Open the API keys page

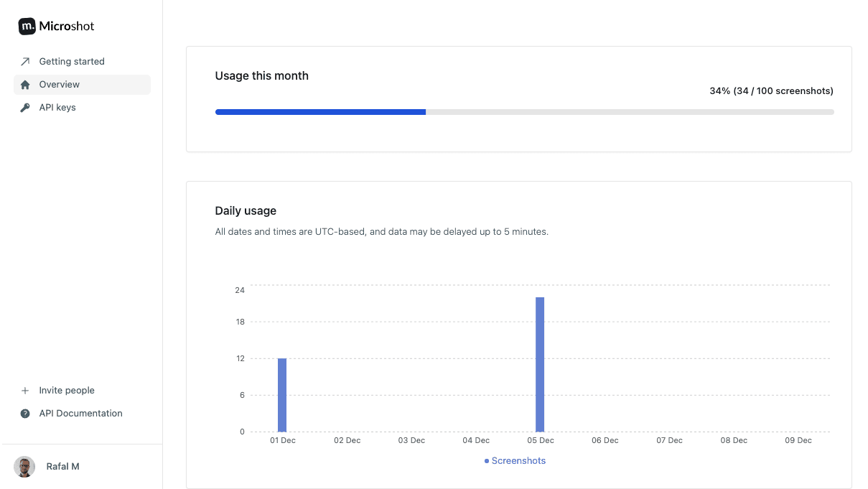57,107
